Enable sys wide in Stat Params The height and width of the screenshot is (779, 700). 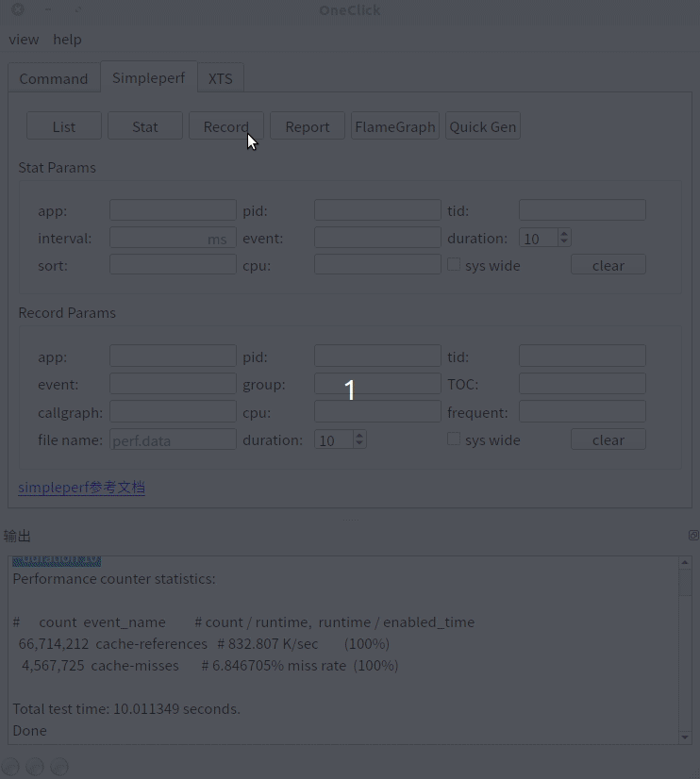(x=454, y=264)
